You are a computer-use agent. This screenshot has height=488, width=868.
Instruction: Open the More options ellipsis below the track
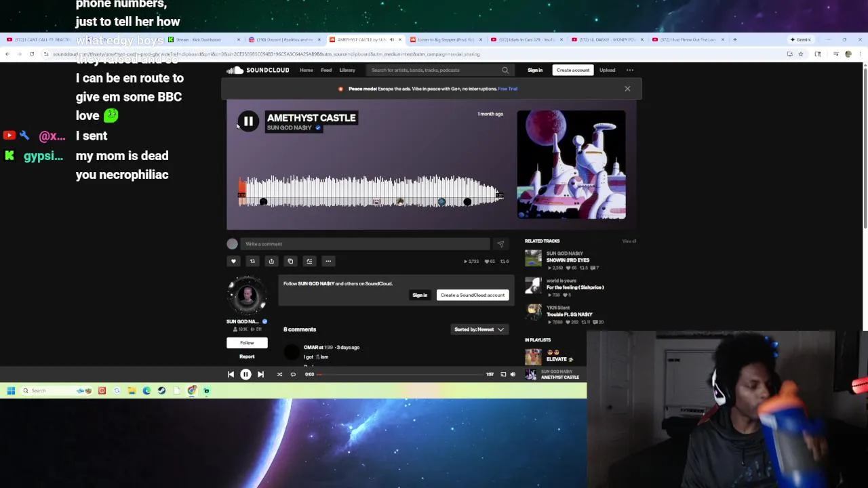pyautogui.click(x=328, y=261)
